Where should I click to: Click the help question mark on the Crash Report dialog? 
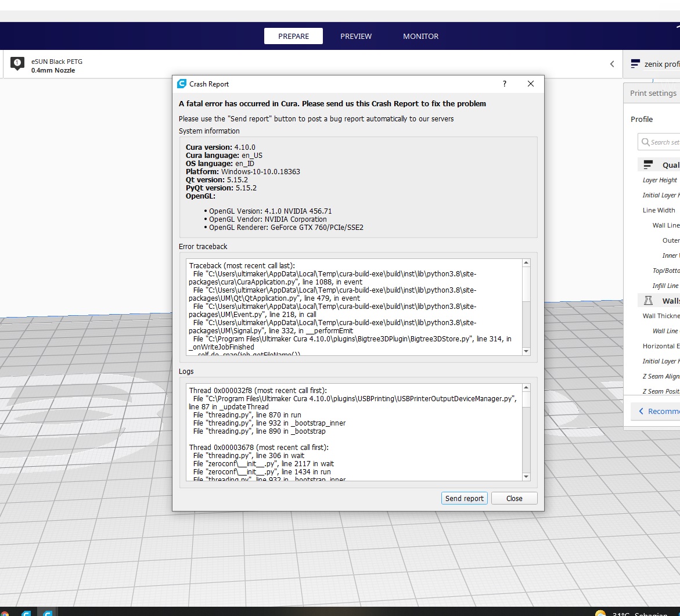coord(504,84)
